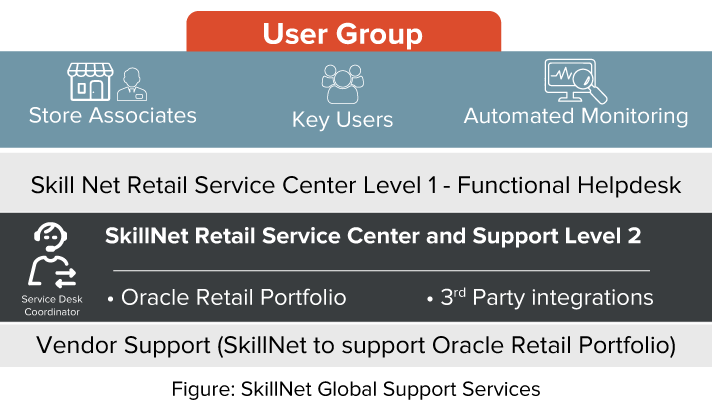This screenshot has width=712, height=415.
Task: Select the orange User Group header
Action: click(343, 32)
